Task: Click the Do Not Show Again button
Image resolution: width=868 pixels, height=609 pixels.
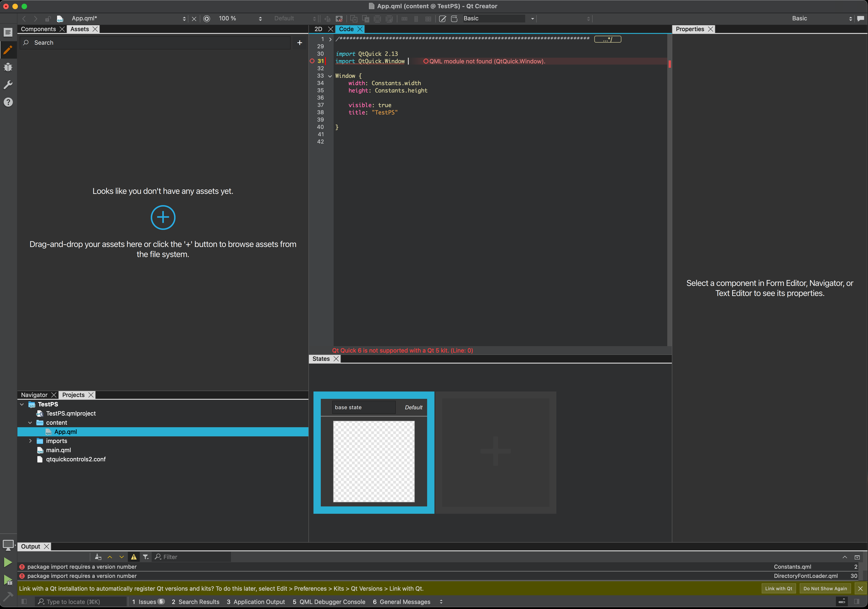Action: (x=825, y=588)
